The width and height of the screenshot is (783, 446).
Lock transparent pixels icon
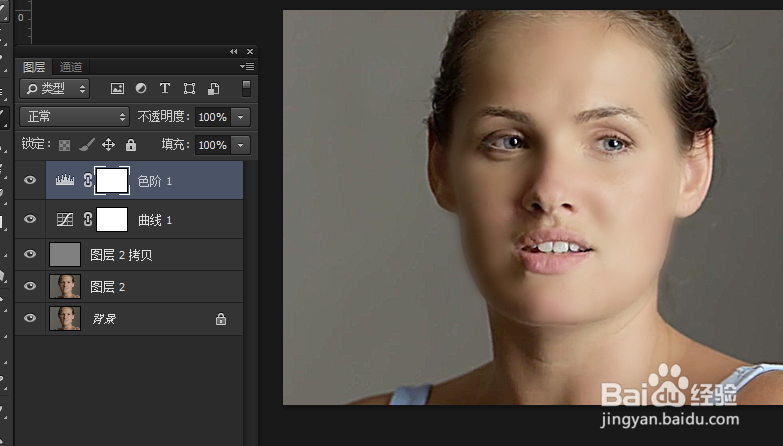pyautogui.click(x=64, y=145)
